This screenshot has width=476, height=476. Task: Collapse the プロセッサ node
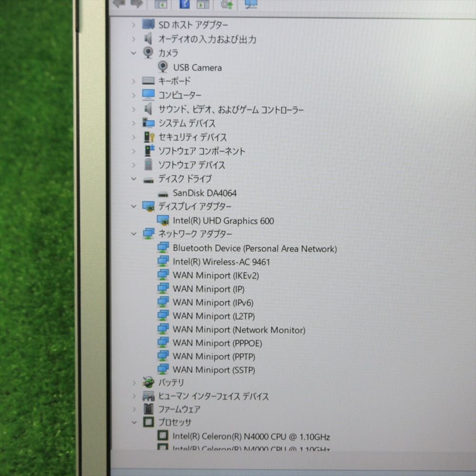(134, 422)
